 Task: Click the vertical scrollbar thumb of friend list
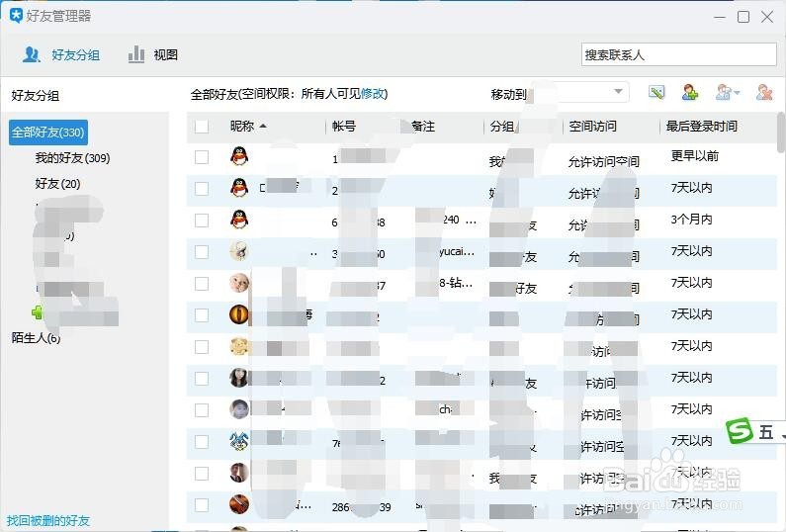pos(781,132)
